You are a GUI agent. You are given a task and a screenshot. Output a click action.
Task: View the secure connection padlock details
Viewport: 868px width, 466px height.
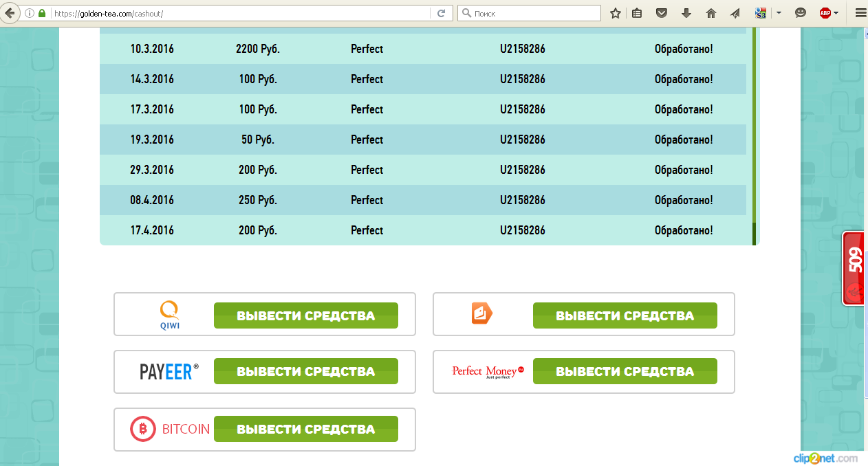pyautogui.click(x=42, y=13)
